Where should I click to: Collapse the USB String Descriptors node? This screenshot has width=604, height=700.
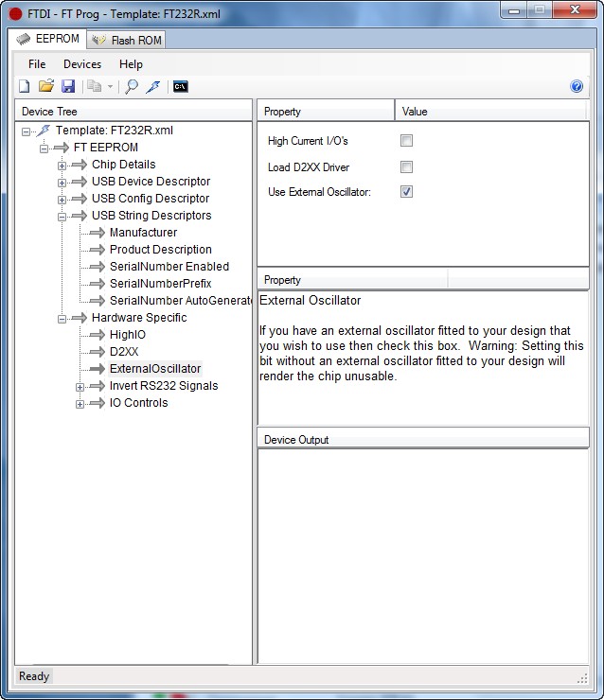(62, 217)
